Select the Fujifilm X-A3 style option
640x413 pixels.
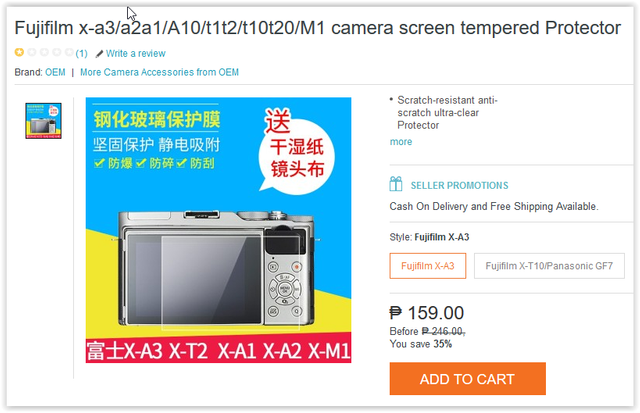[427, 266]
